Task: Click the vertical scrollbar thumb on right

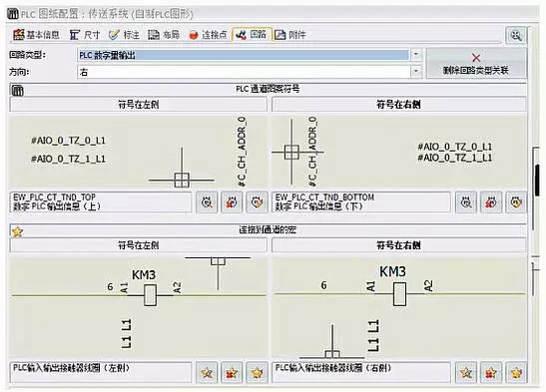Action: point(537,180)
